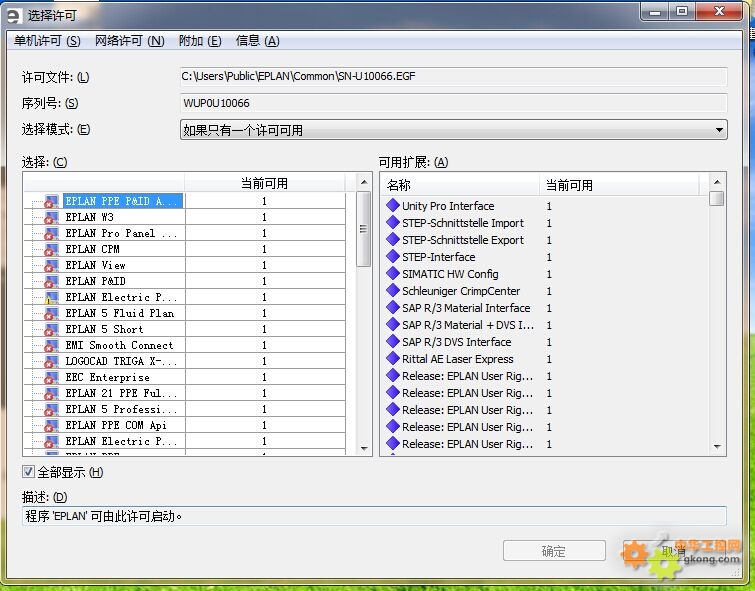The height and width of the screenshot is (591, 755).
Task: Select the EPLAN View license text
Action: (95, 265)
